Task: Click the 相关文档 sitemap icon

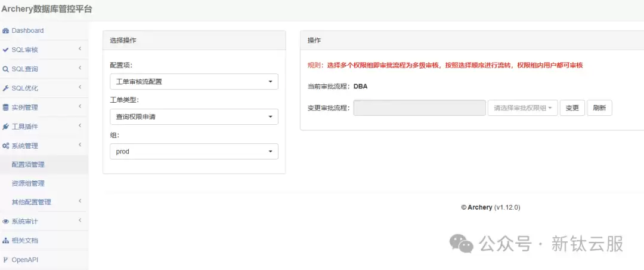Action: tap(6, 240)
